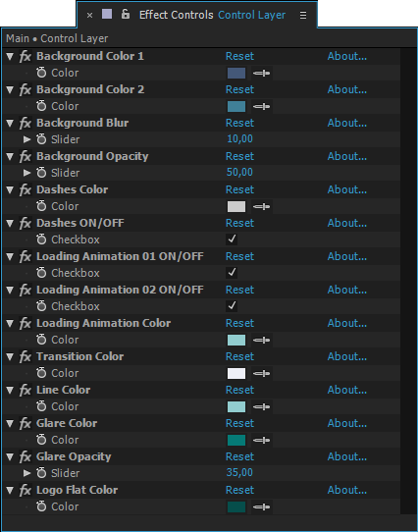The image size is (418, 532).
Task: Uncheck Loading Animation 02 ON/OFF checkbox
Action: click(232, 306)
